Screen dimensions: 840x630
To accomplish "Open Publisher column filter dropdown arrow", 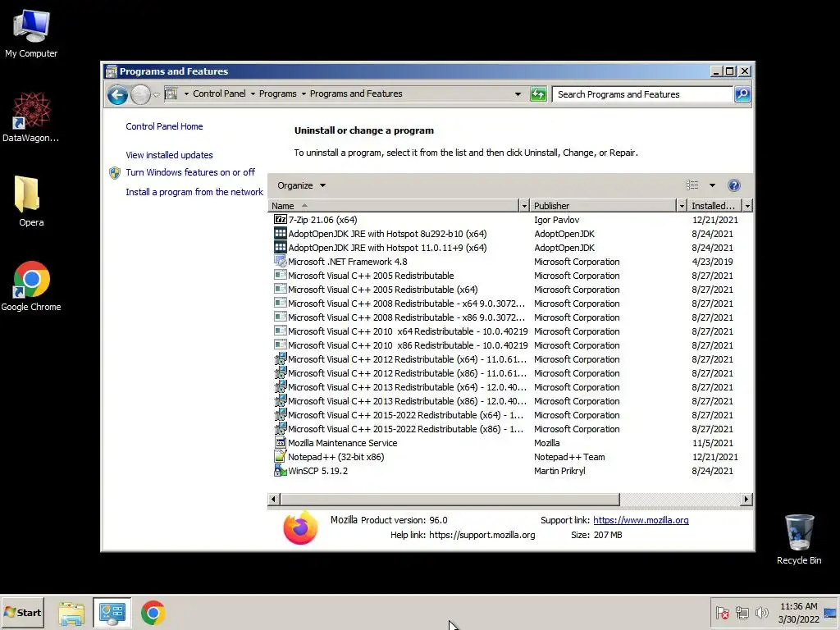I will 682,206.
